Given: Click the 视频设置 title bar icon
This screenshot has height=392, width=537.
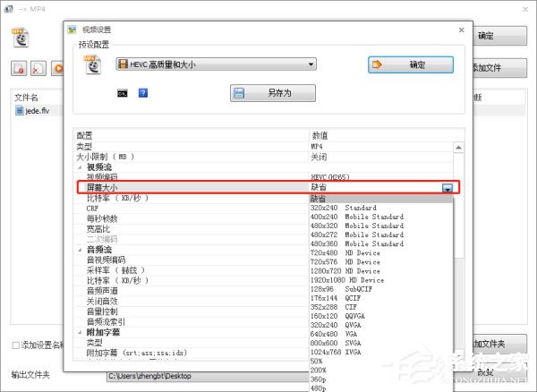Looking at the screenshot, I should [72, 30].
